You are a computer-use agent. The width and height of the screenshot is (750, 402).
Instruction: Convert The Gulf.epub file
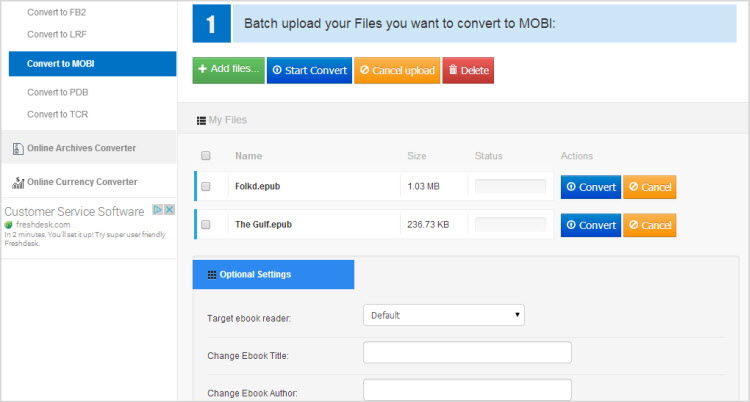[591, 225]
